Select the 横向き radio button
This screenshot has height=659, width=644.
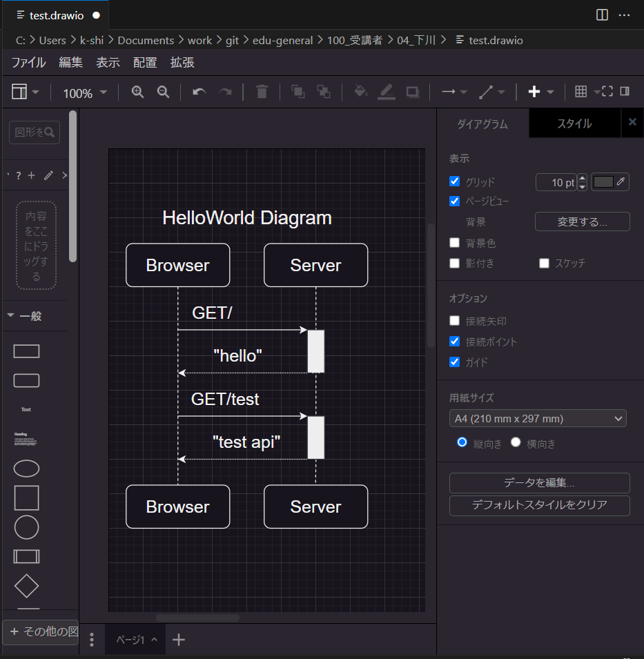[516, 442]
